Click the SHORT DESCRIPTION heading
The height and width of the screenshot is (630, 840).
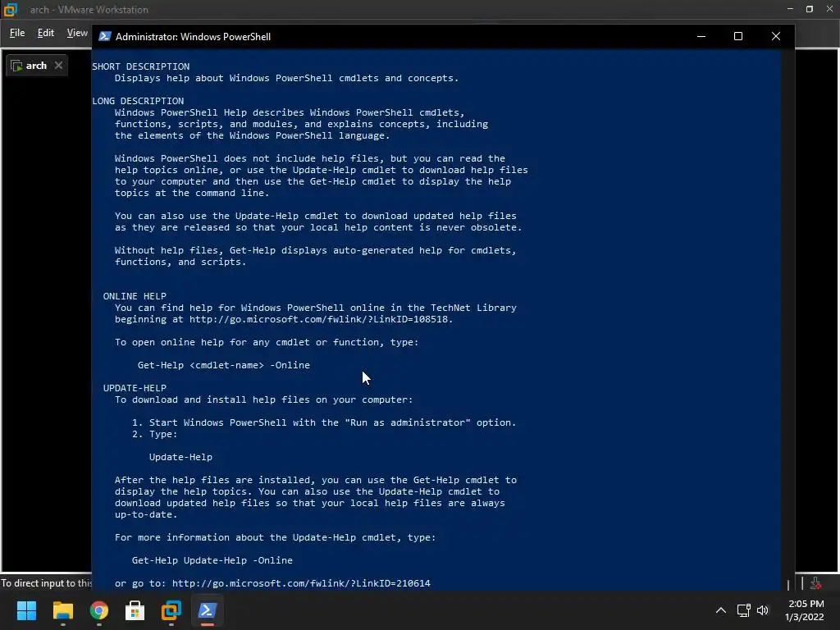point(141,66)
